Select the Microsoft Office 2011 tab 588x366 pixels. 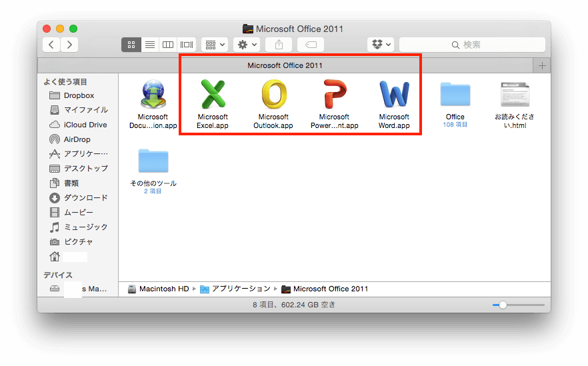point(285,65)
